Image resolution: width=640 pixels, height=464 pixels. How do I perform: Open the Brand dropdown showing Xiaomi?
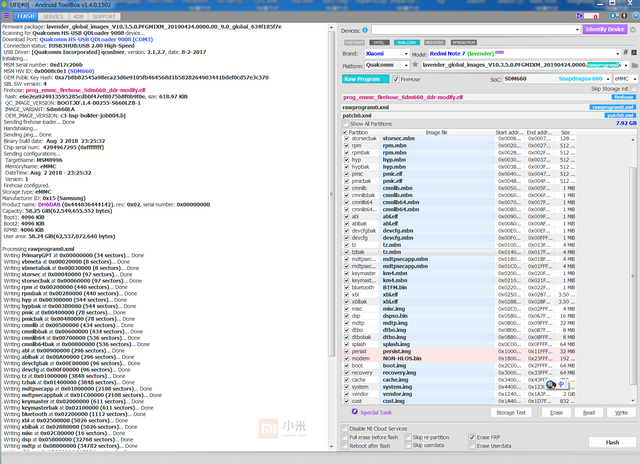406,53
